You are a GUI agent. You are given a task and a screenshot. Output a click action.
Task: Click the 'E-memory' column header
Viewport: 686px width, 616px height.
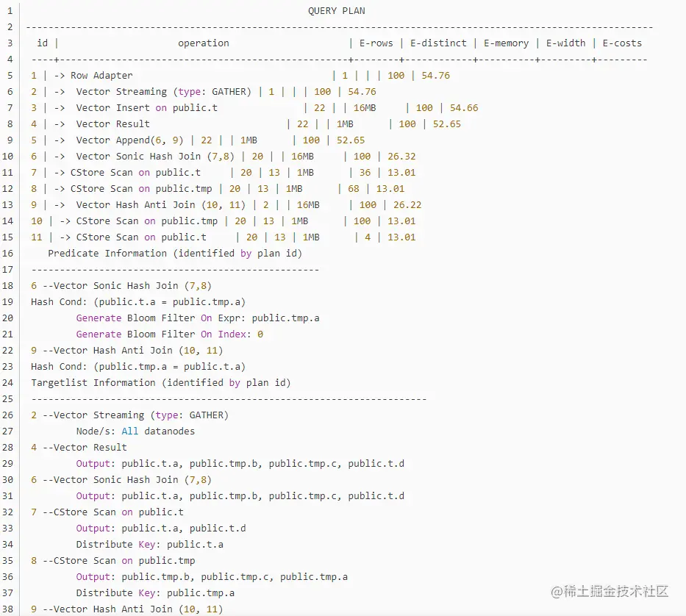[x=506, y=43]
